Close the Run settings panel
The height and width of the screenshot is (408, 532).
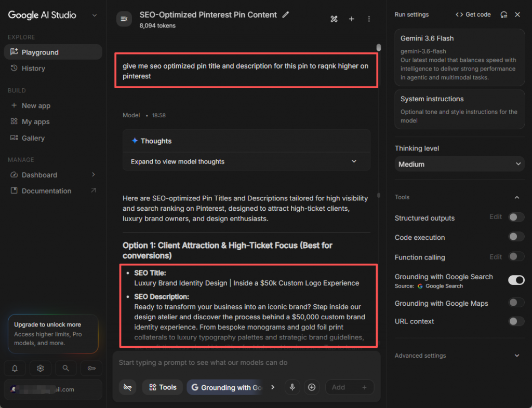[x=517, y=15]
